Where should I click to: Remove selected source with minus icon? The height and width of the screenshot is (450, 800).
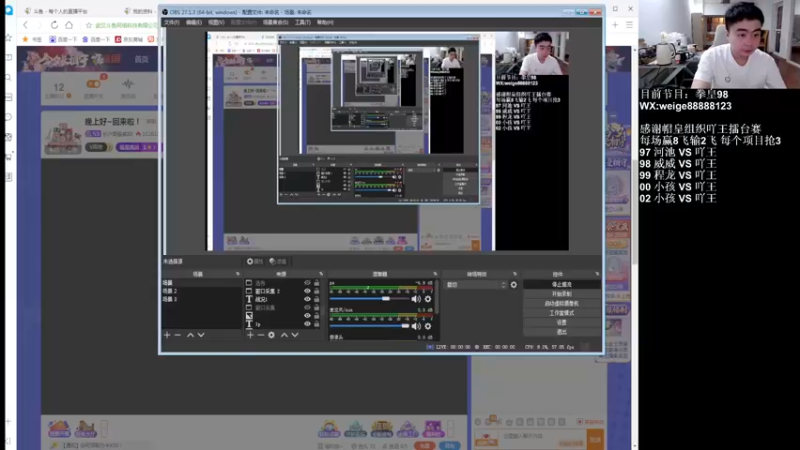click(x=261, y=335)
